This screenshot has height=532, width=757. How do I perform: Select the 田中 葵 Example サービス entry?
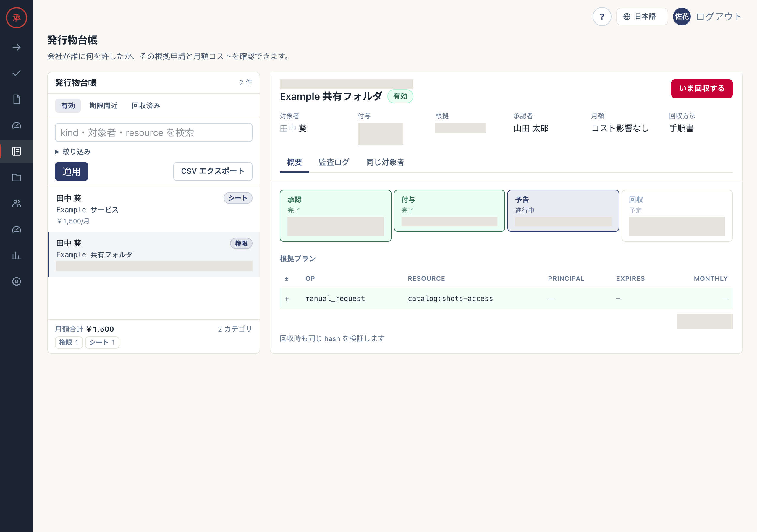(x=154, y=209)
